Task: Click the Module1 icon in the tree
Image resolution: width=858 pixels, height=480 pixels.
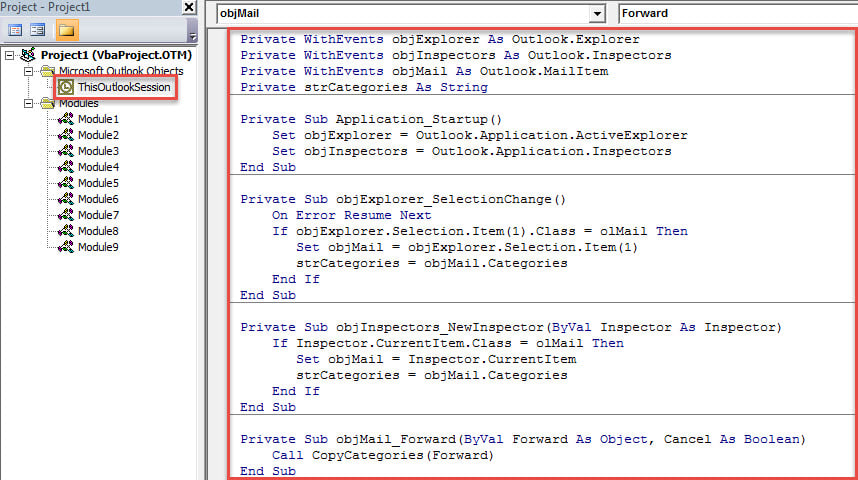Action: (x=66, y=119)
